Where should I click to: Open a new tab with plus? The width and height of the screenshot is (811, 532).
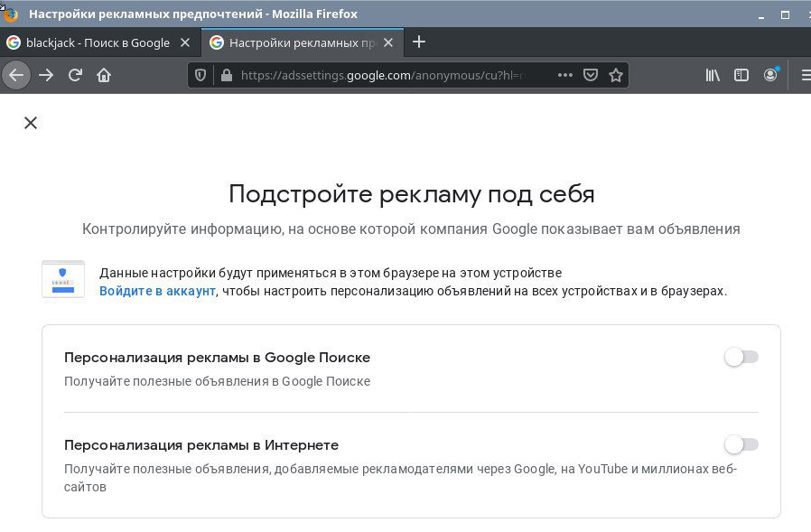(x=419, y=42)
